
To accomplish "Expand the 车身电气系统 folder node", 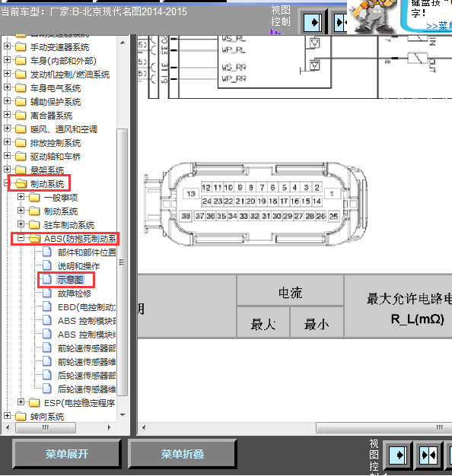I will [7, 87].
